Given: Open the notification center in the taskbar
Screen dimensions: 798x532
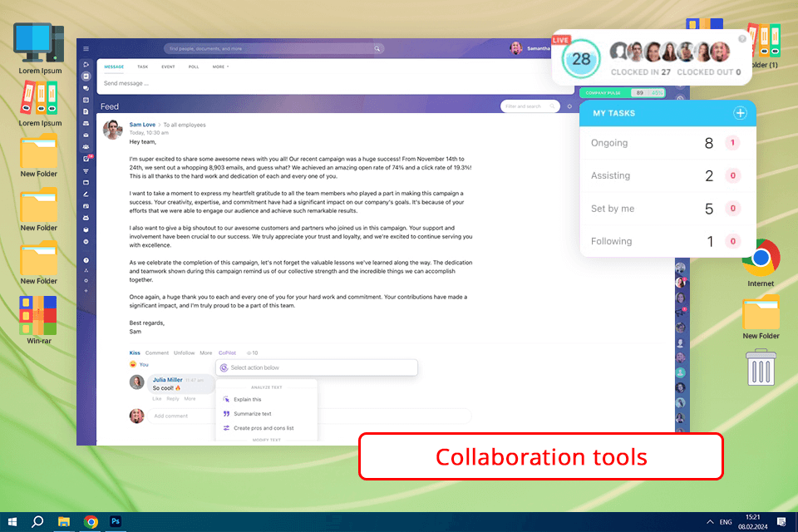Looking at the screenshot, I should 781,522.
